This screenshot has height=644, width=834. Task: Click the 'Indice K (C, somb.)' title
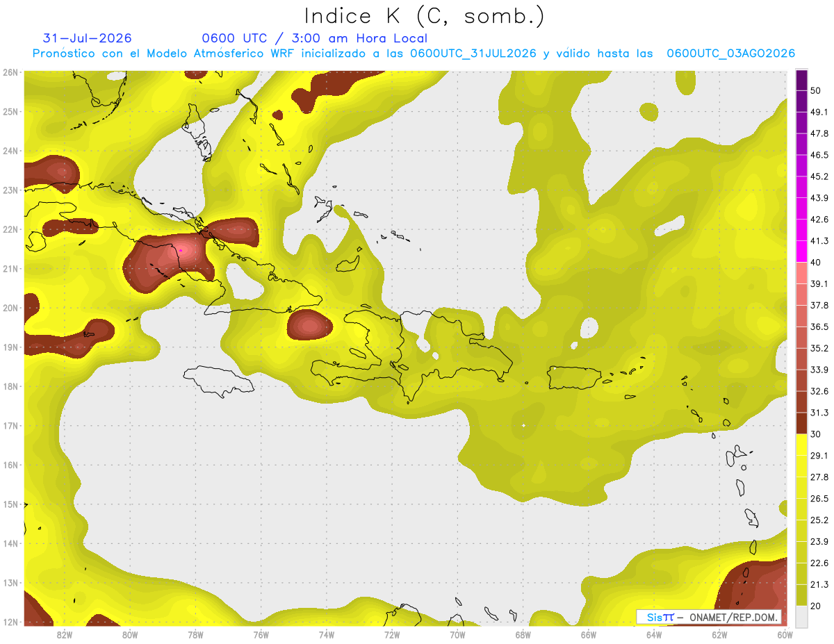pos(425,16)
